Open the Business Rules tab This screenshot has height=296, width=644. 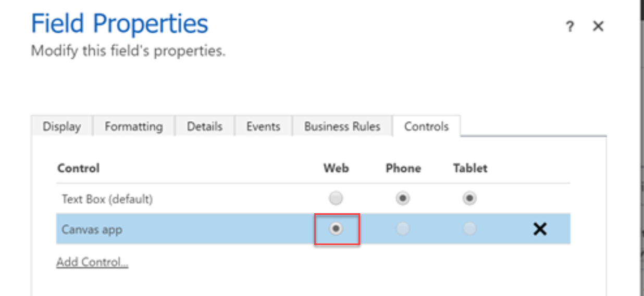pyautogui.click(x=342, y=126)
